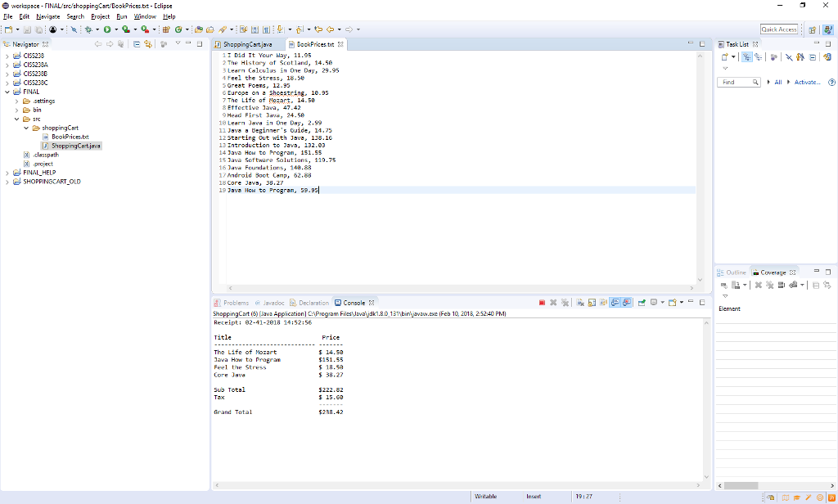The image size is (838, 504).
Task: Remove all terminated launches in Console
Action: tap(565, 302)
